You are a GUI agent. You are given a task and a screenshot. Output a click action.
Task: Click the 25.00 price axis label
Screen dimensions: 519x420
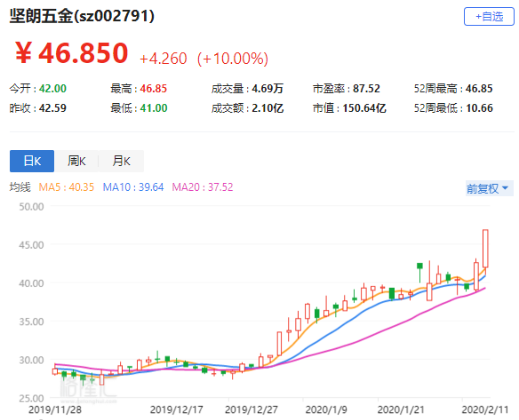pyautogui.click(x=31, y=398)
